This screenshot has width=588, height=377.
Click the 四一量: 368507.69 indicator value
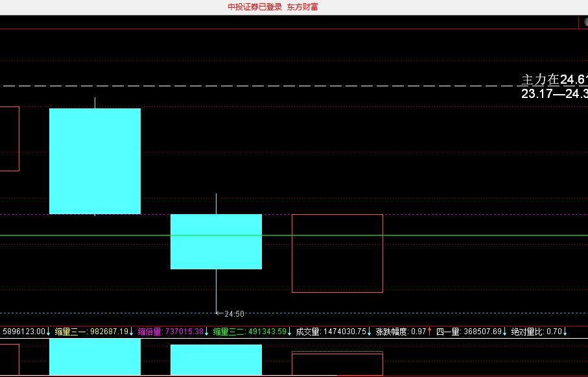coord(469,332)
